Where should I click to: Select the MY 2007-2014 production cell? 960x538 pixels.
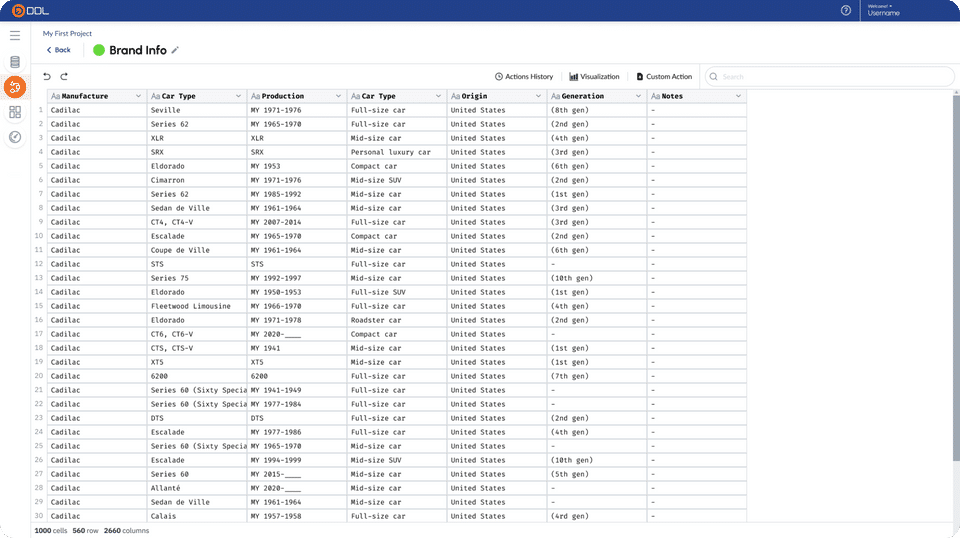[297, 222]
